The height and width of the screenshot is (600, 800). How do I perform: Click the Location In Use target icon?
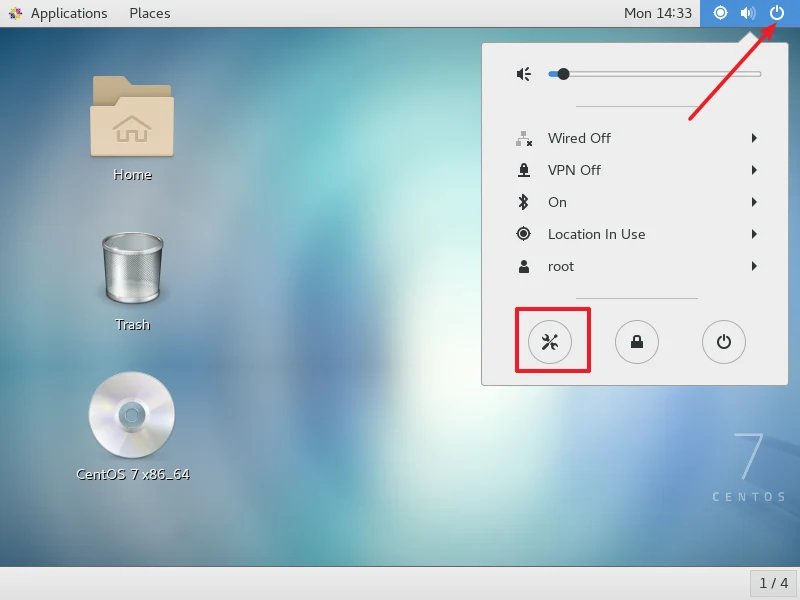coord(523,234)
